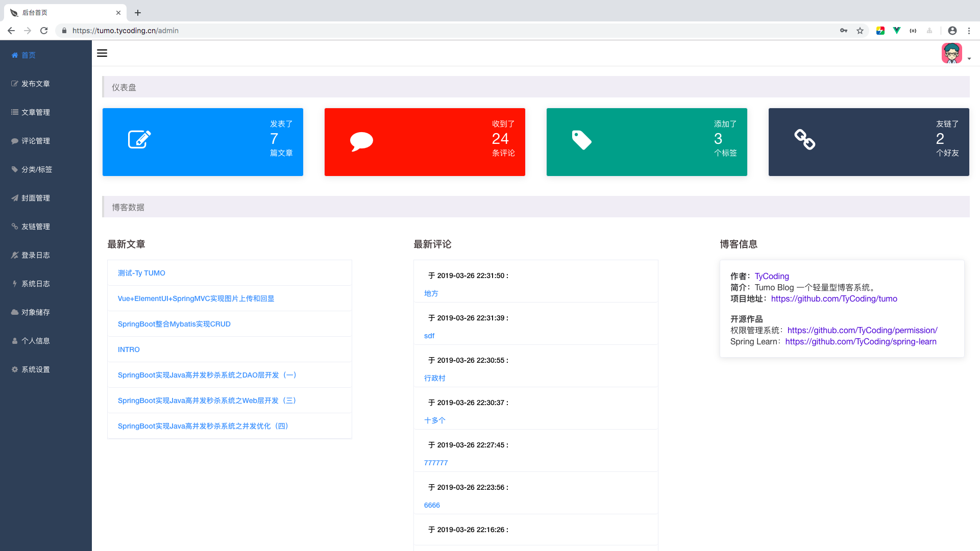The image size is (980, 551).
Task: Click the Vue devtools extension icon
Action: [896, 31]
